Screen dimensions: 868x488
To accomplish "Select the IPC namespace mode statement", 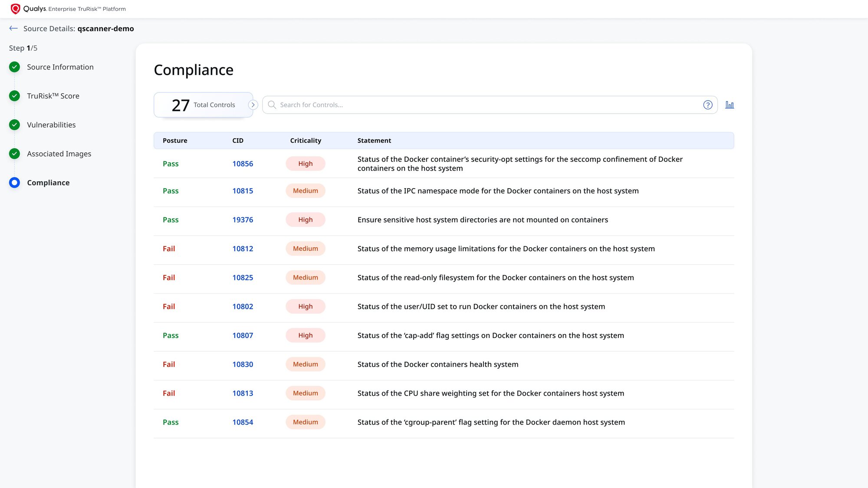I will (498, 191).
